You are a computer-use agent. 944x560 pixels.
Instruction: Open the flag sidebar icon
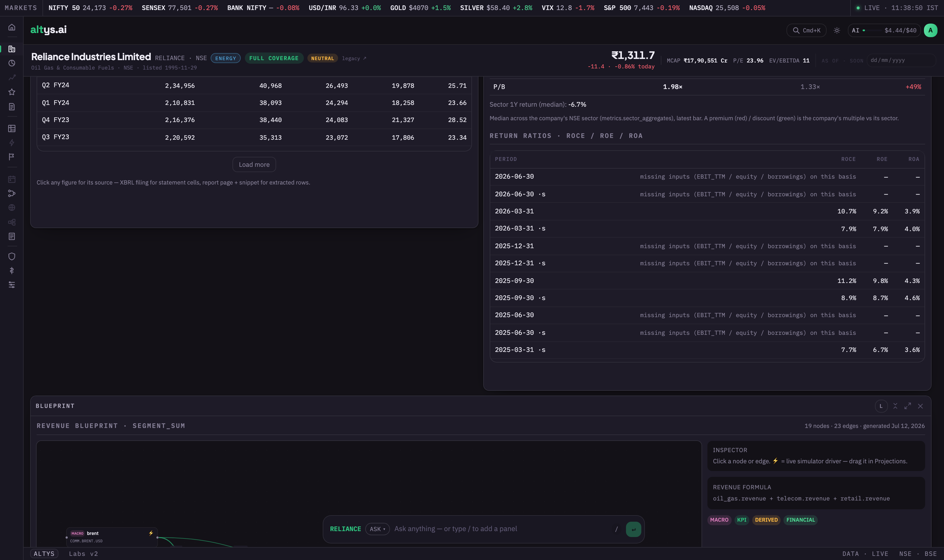tap(12, 157)
